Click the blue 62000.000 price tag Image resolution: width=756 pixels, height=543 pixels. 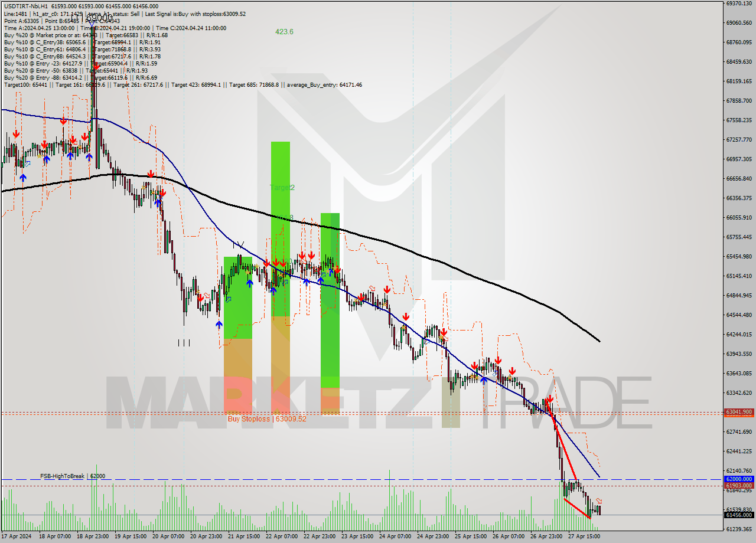(738, 479)
